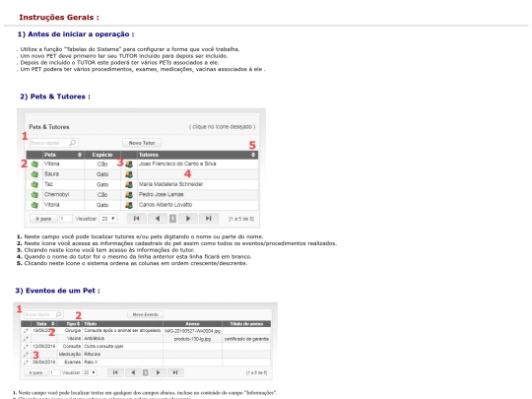This screenshot has width=532, height=399.
Task: Click the Novo Evento button
Action: pyautogui.click(x=146, y=314)
